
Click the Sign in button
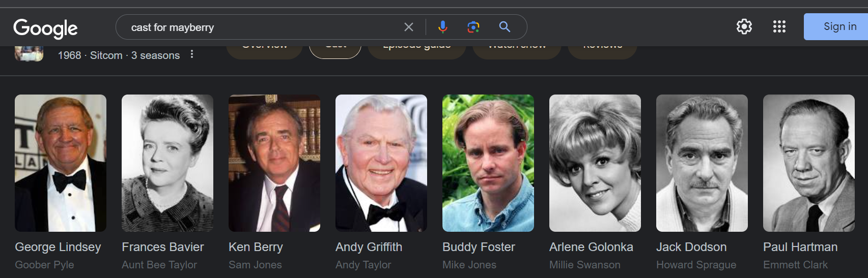836,26
